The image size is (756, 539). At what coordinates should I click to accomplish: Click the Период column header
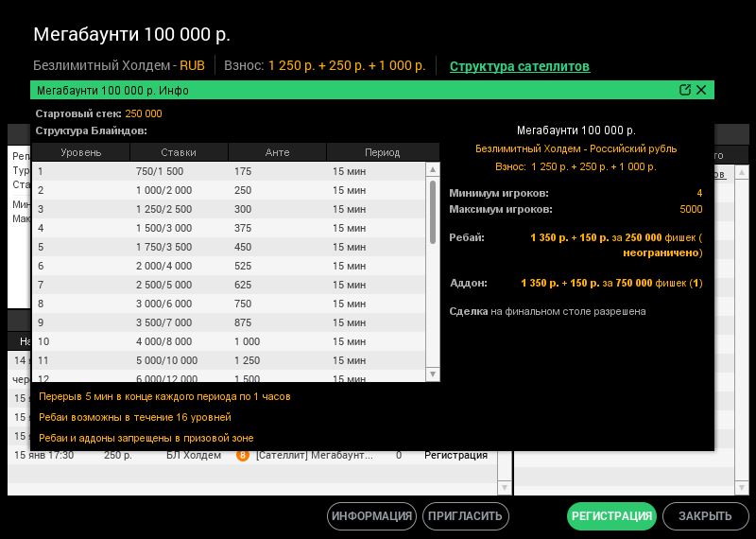pos(382,152)
